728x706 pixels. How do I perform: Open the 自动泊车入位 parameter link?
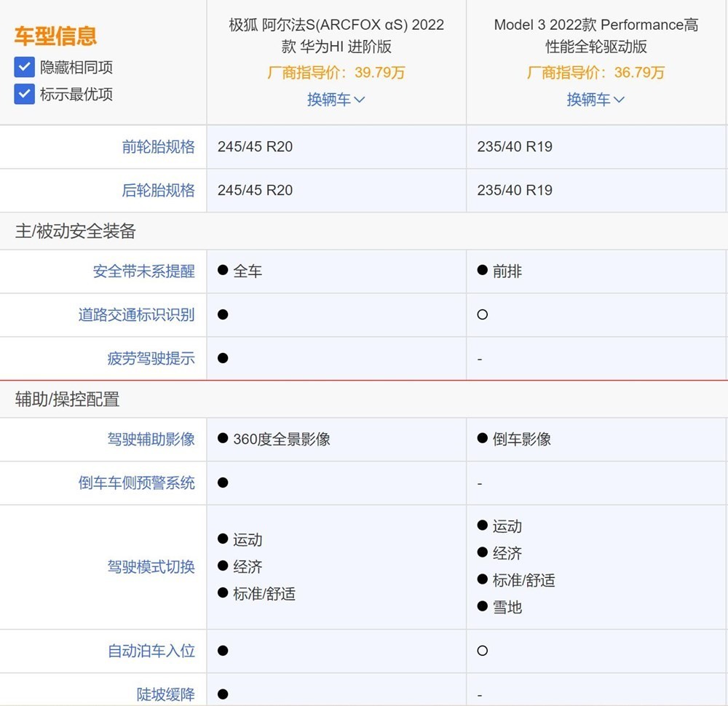pyautogui.click(x=151, y=651)
